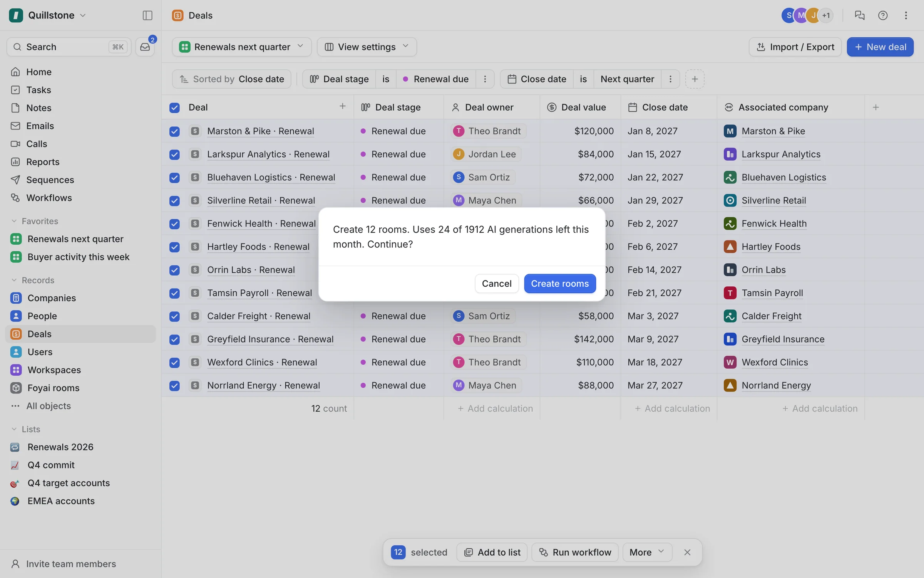This screenshot has height=578, width=924.
Task: Click Run workflow in selection bar
Action: tap(575, 552)
